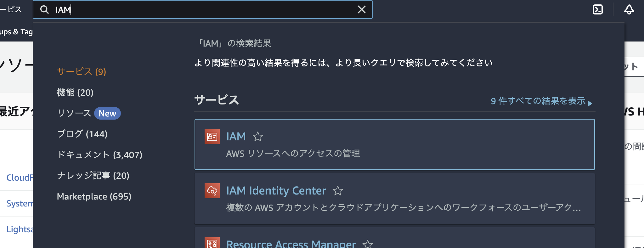Favorite IAM with the star
The width and height of the screenshot is (644, 248).
point(258,137)
